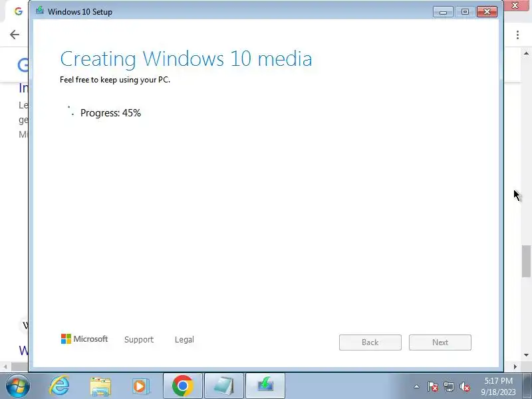Image resolution: width=532 pixels, height=399 pixels.
Task: Click the Google favicon on the Chrome tab
Action: point(19,11)
